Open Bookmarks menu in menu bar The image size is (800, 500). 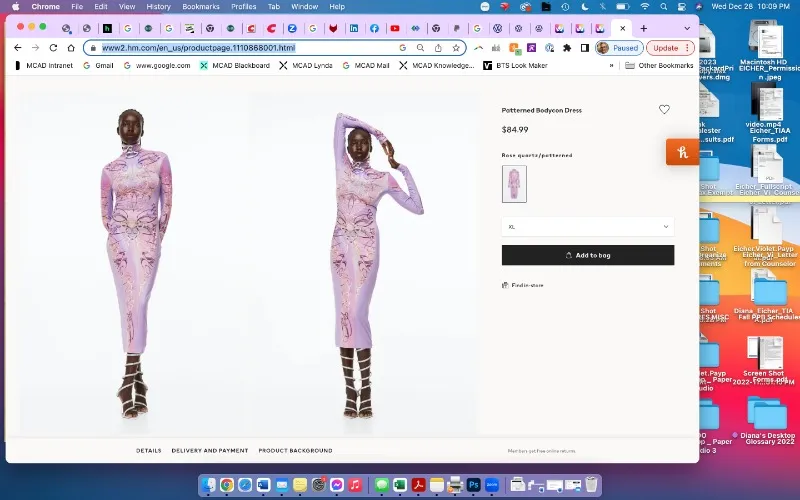(x=201, y=7)
